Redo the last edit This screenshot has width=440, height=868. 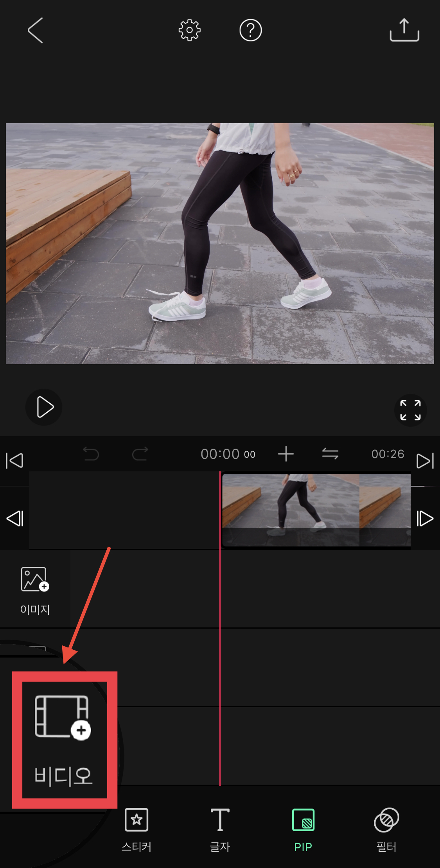click(140, 454)
